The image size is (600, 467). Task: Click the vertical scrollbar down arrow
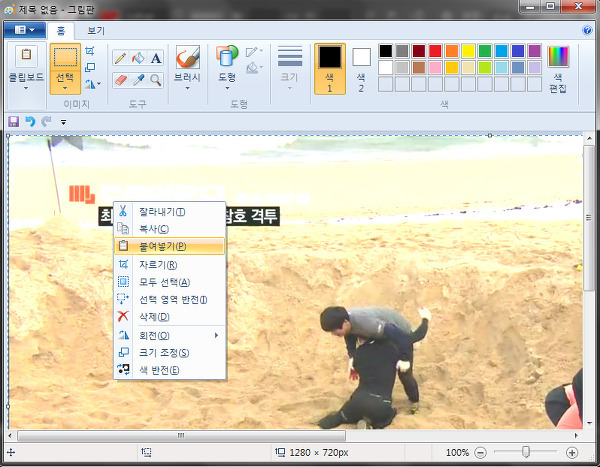click(x=589, y=423)
